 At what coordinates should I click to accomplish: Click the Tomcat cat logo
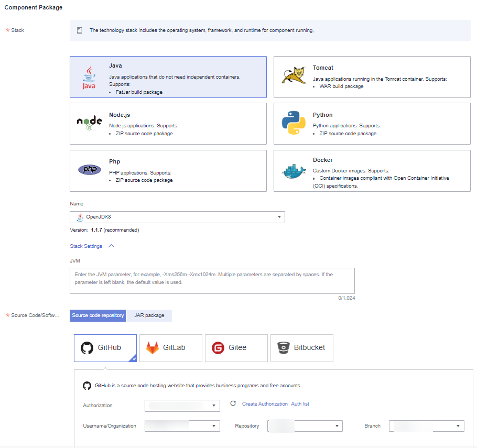[x=294, y=75]
